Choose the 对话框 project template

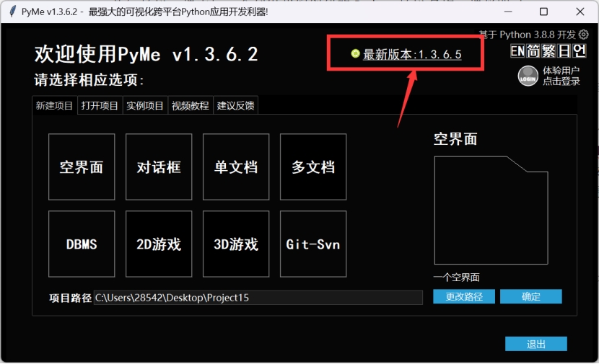click(x=159, y=167)
